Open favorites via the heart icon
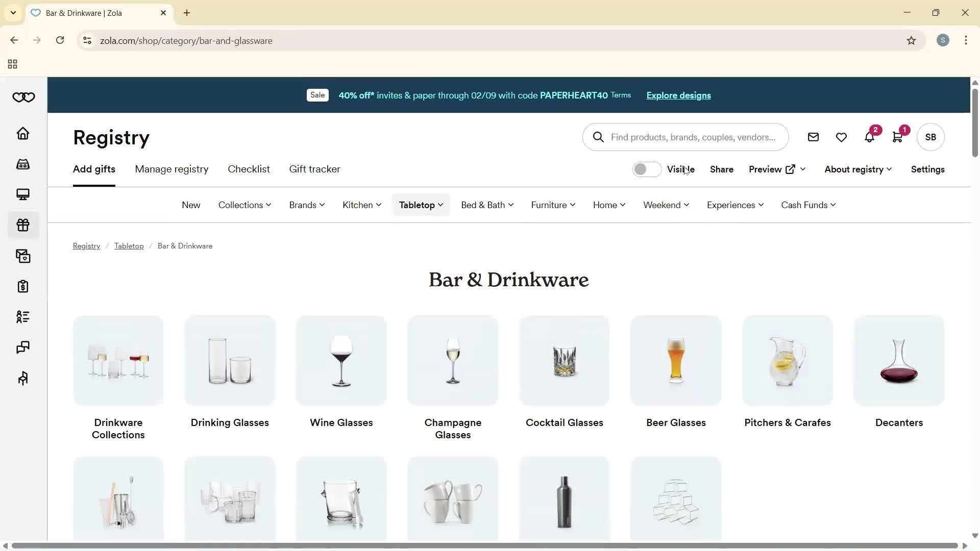 coord(841,137)
